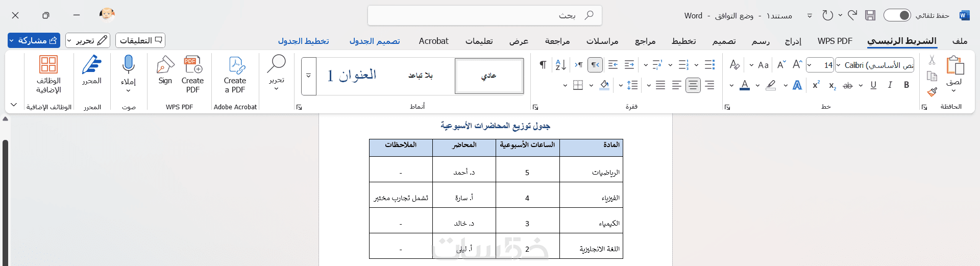Click the Paste clipboard icon
Image resolution: width=980 pixels, height=266 pixels.
pyautogui.click(x=954, y=65)
